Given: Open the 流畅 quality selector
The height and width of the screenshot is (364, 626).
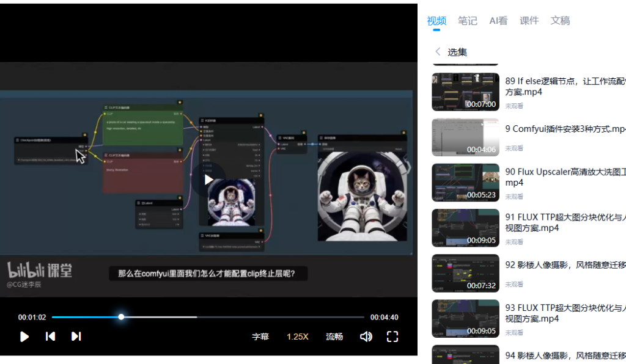Looking at the screenshot, I should [334, 337].
